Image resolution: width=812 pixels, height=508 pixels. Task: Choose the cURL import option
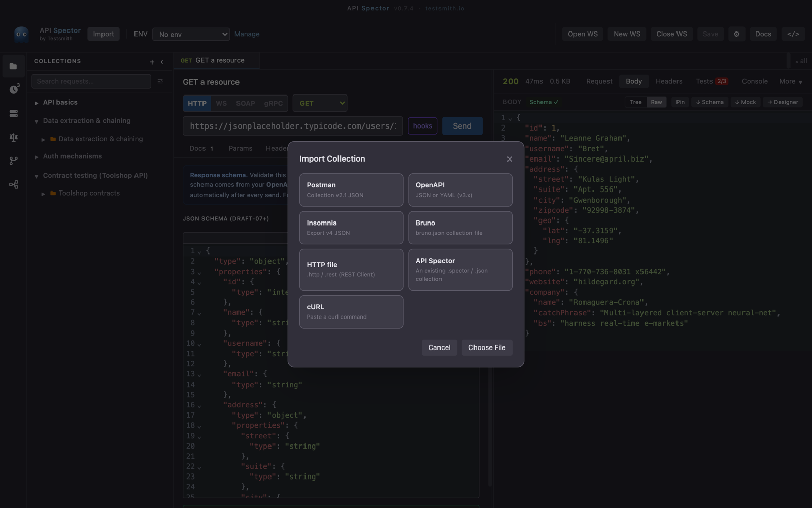351,312
